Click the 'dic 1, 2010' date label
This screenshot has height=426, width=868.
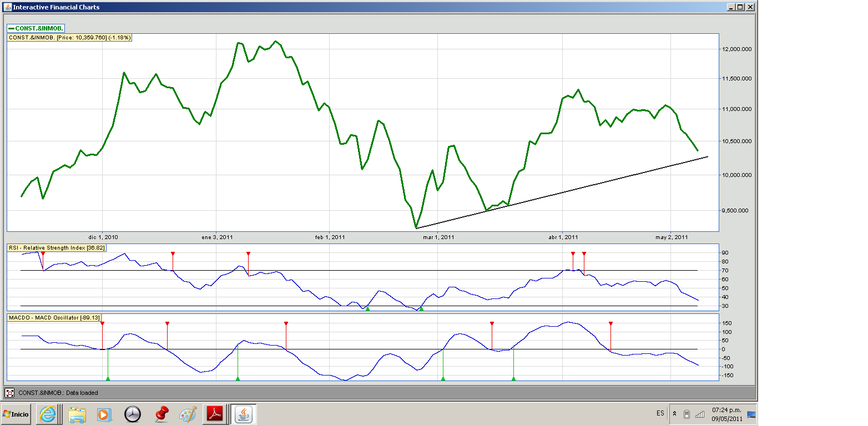[103, 237]
